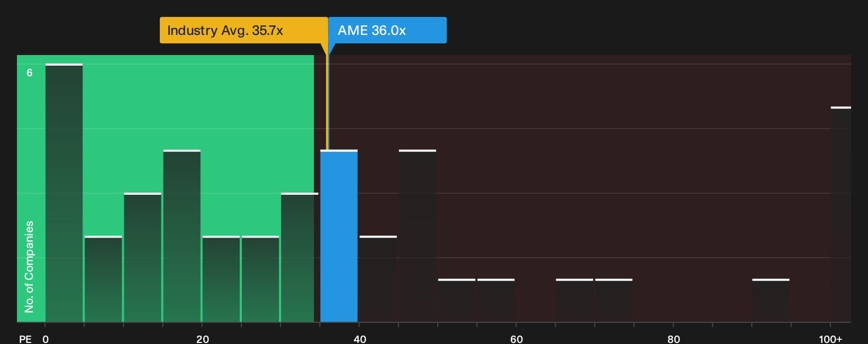This screenshot has width=868, height=344.
Task: Select the short bar between PE 5 and 10
Action: pyautogui.click(x=103, y=279)
